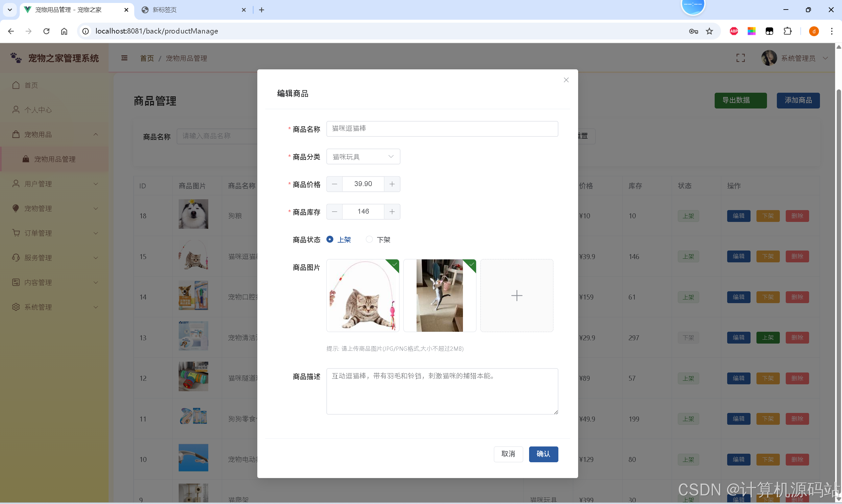Open the 系统管理员 user dropdown arrow
The image size is (842, 504).
tap(825, 58)
